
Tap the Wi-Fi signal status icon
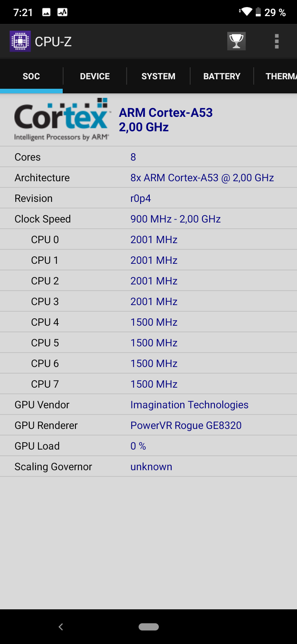[246, 12]
